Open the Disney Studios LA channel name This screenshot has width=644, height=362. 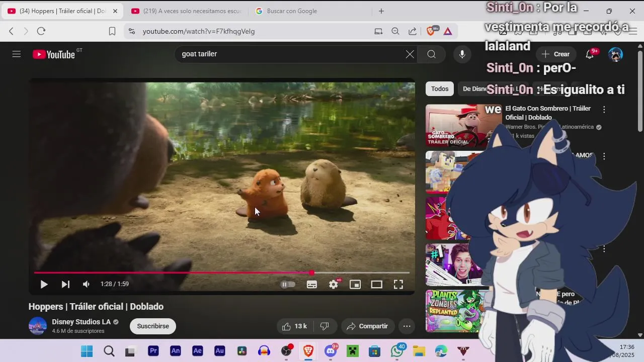[x=81, y=322]
